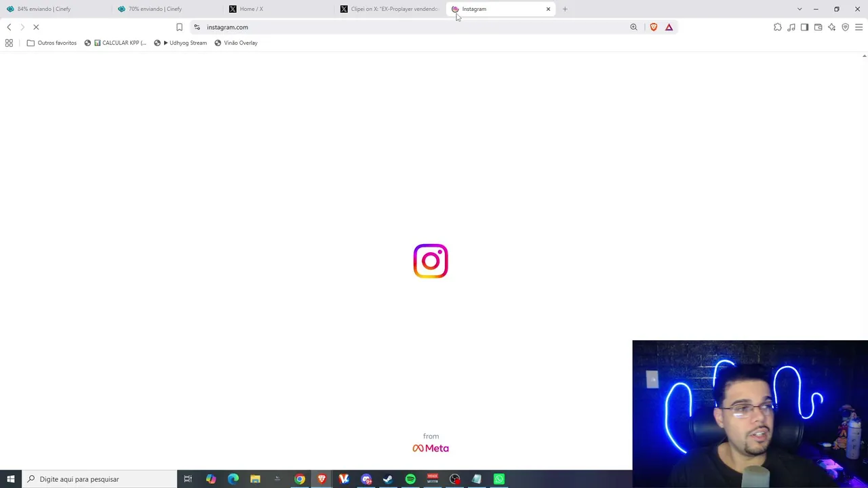
Task: Open Spotify from the taskbar
Action: (x=410, y=479)
